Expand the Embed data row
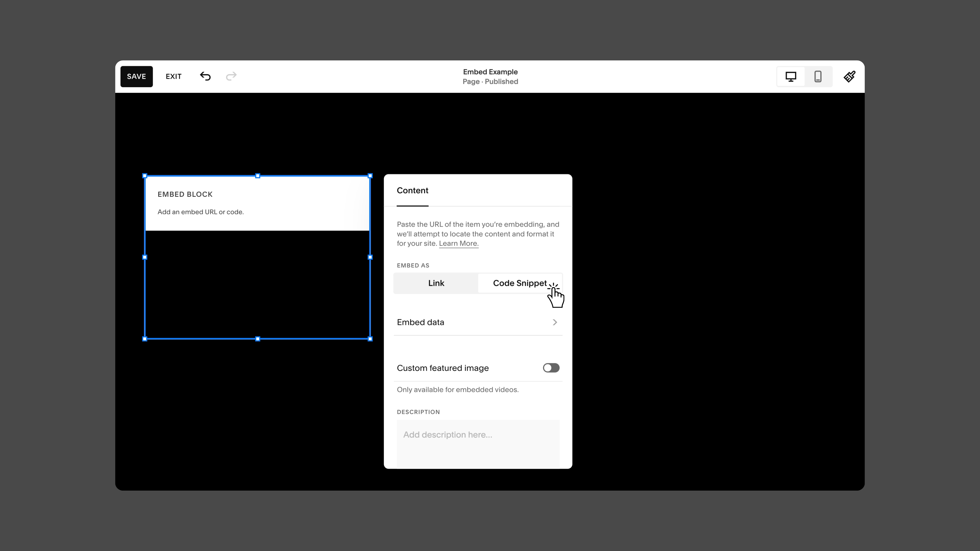The image size is (980, 551). click(478, 322)
